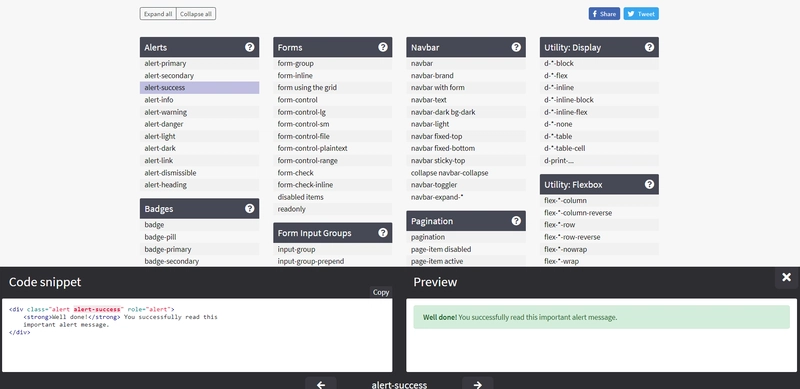Collapse the Navbar section header
This screenshot has height=389, width=800.
pyautogui.click(x=466, y=47)
